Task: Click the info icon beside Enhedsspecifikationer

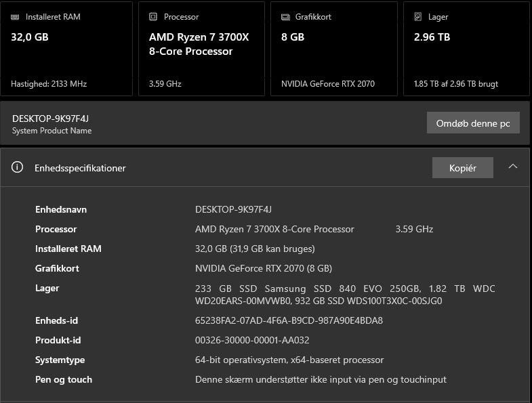Action: point(17,168)
